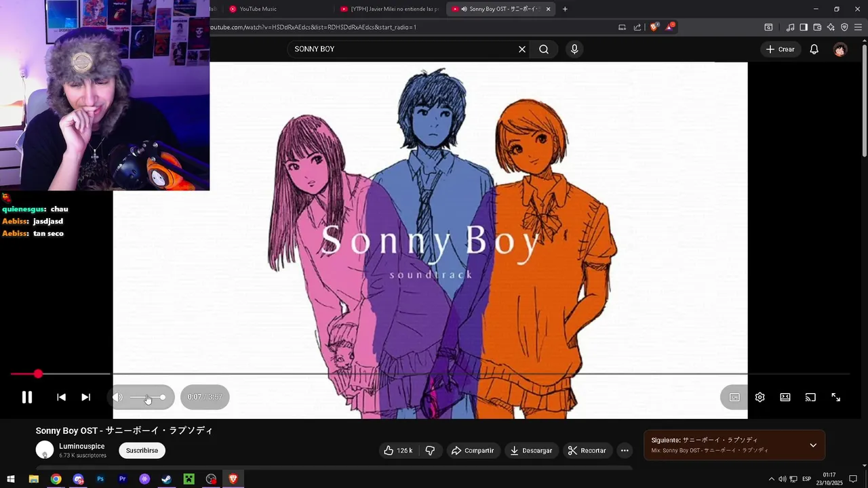
Task: Pause the Sonny Boy OST video
Action: click(27, 397)
